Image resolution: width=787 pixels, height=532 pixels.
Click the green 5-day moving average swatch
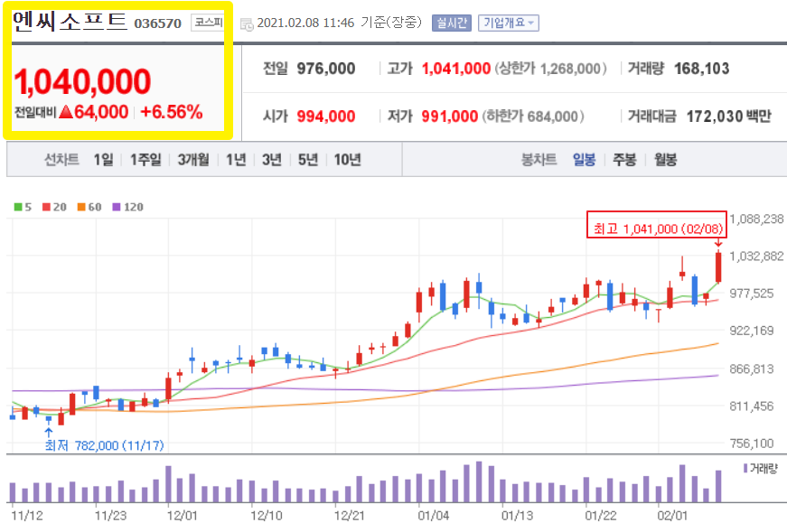[18, 207]
